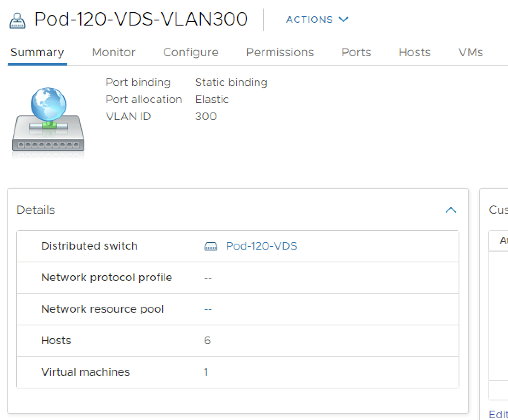The image size is (508, 420).
Task: View the Hosts tab
Action: tap(414, 52)
